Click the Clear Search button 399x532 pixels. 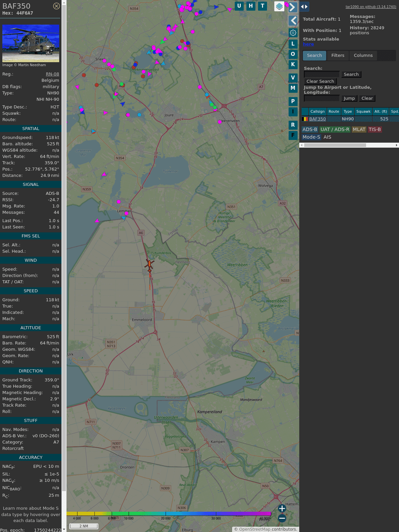[x=320, y=81]
